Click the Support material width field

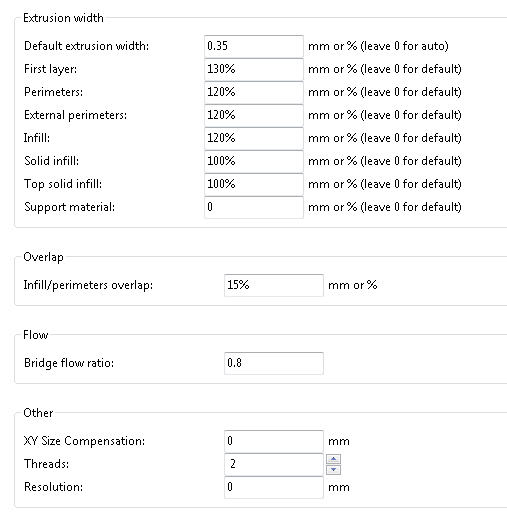[x=254, y=207]
